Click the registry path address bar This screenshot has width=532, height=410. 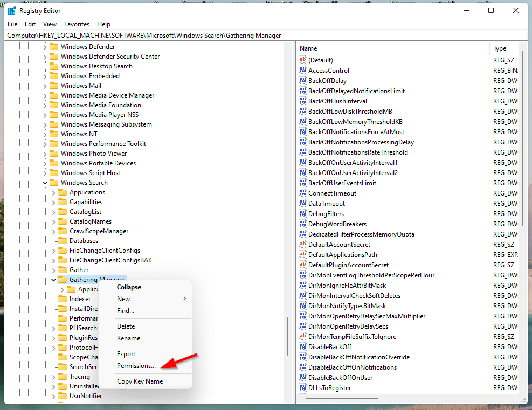(x=266, y=36)
